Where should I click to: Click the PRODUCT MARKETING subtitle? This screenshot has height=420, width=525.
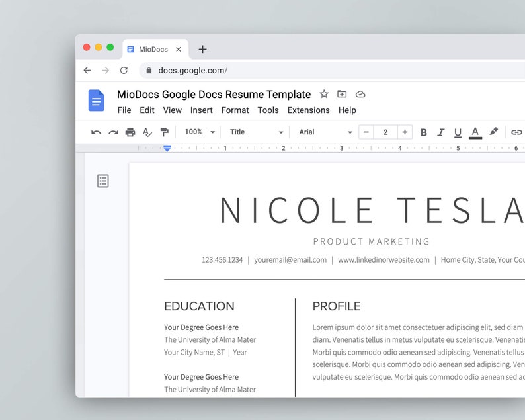[x=372, y=241]
